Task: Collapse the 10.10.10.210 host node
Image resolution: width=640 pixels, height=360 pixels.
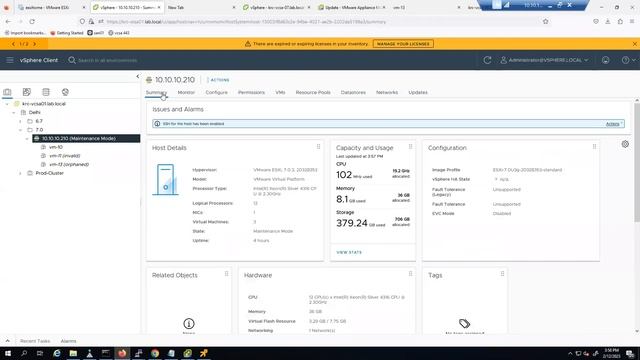Action: pos(27,139)
